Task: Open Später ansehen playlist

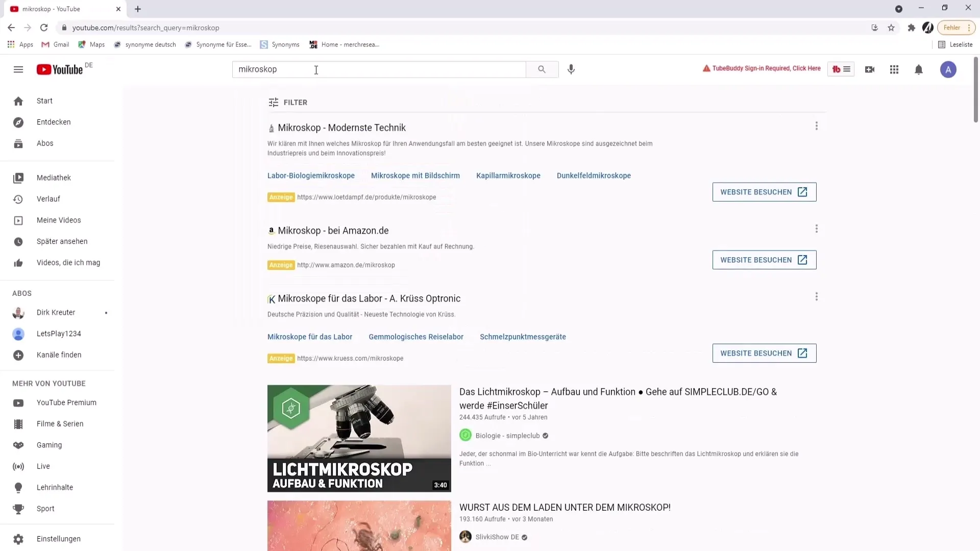Action: coord(57,241)
